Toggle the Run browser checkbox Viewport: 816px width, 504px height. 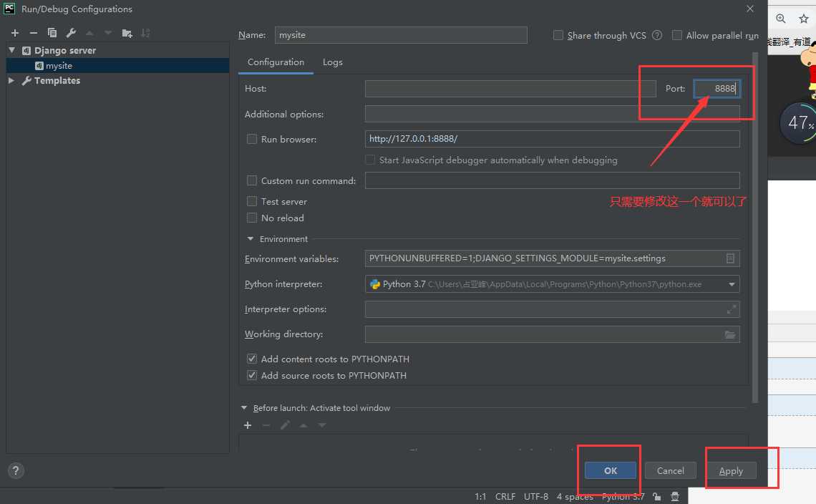coord(252,139)
